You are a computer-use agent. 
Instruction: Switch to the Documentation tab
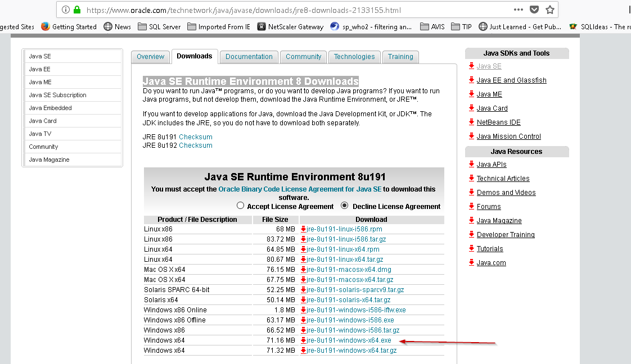(249, 57)
